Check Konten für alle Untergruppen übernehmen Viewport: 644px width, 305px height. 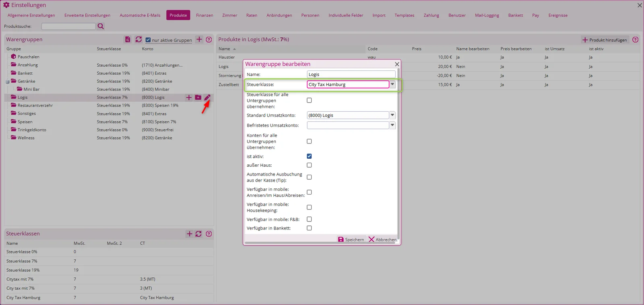tap(309, 141)
